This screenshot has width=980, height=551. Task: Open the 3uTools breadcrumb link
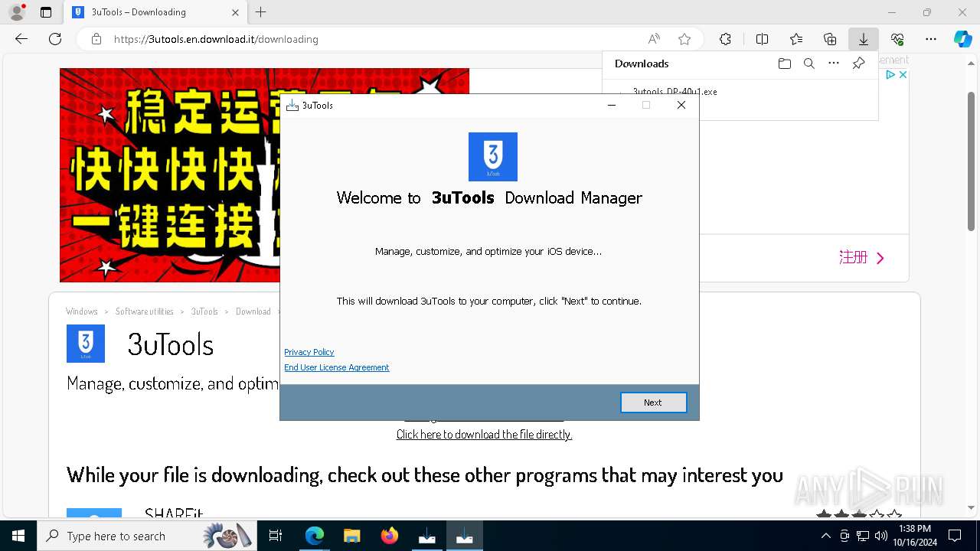click(204, 311)
